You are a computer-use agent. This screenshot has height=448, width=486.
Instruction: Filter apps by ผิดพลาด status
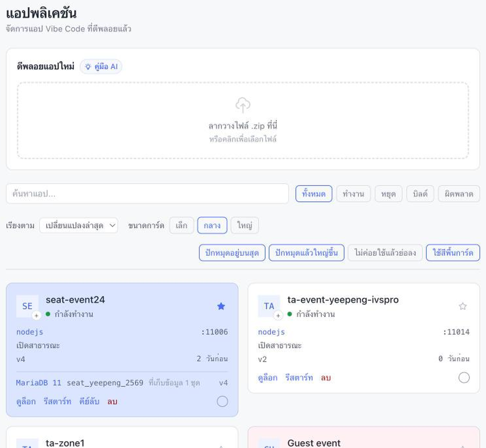(459, 194)
